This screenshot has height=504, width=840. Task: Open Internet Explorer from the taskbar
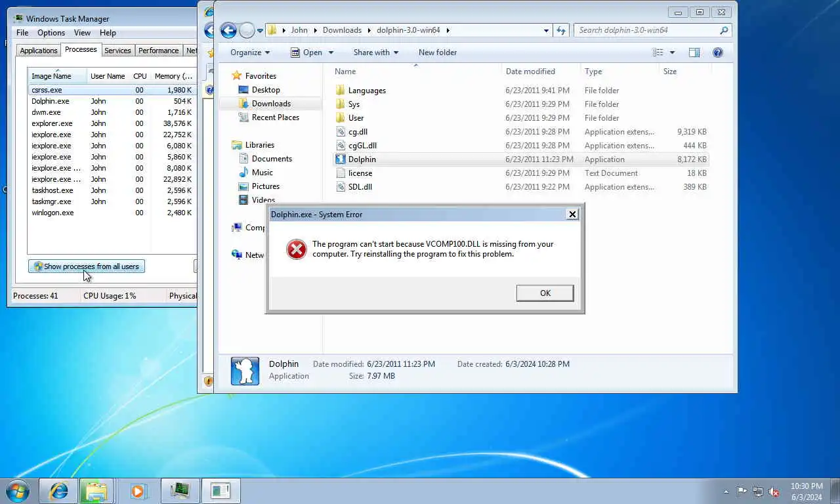(59, 491)
